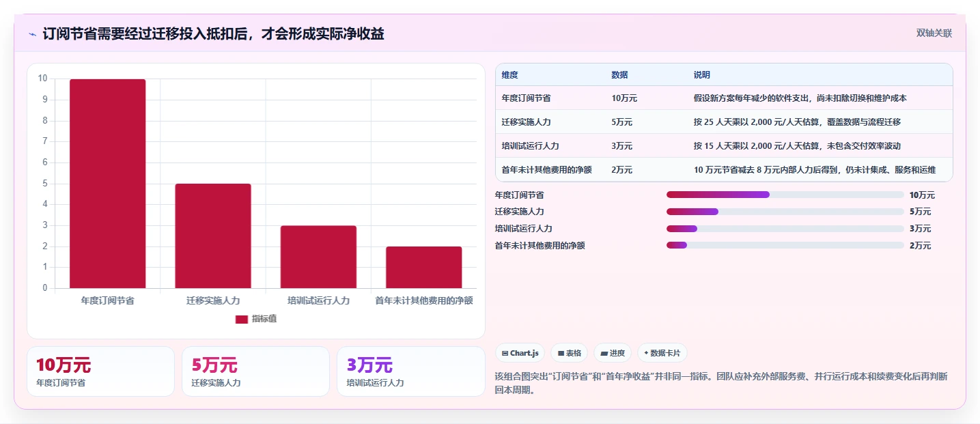
Task: Click the chart bar for 迁移实施人力
Action: click(213, 236)
